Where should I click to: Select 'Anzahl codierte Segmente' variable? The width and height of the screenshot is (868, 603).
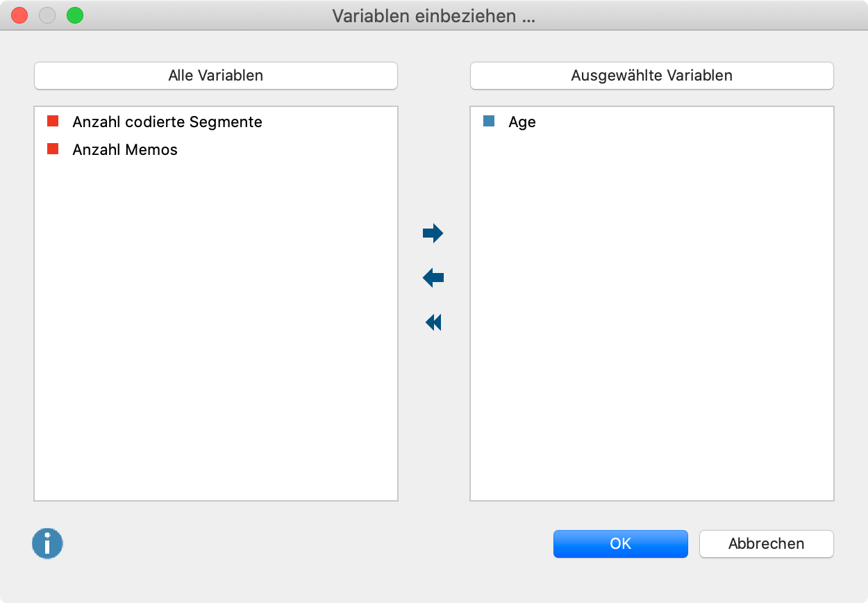click(x=167, y=122)
